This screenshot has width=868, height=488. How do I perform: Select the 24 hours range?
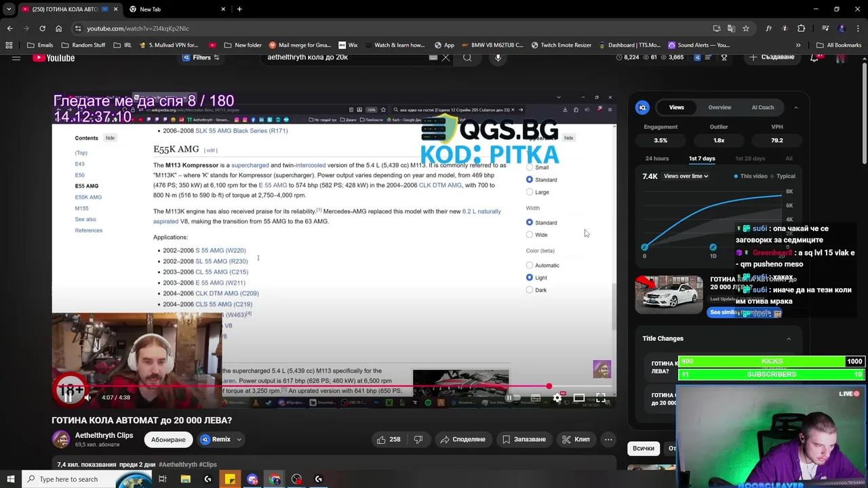click(656, 159)
